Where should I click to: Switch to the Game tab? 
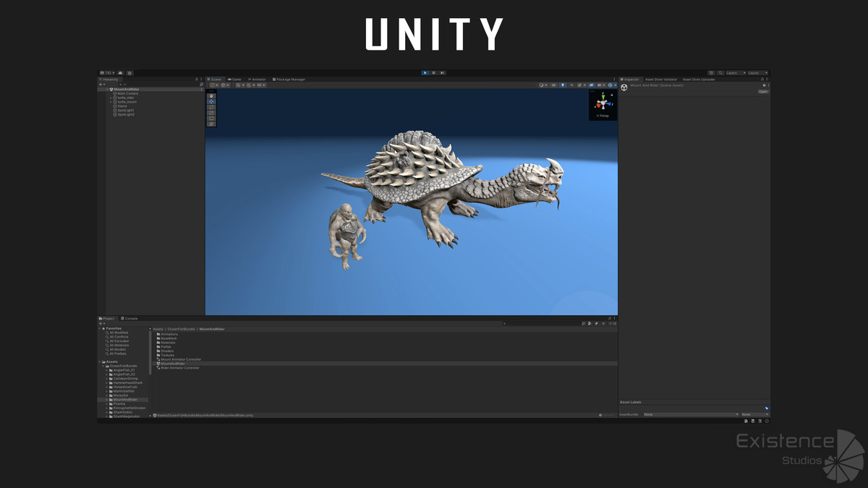(233, 80)
